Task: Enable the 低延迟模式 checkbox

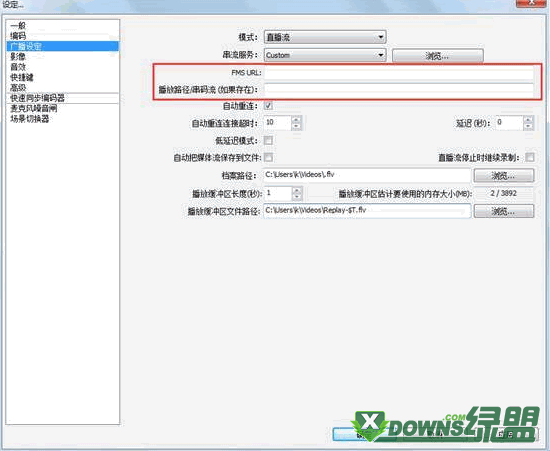Action: (x=268, y=140)
